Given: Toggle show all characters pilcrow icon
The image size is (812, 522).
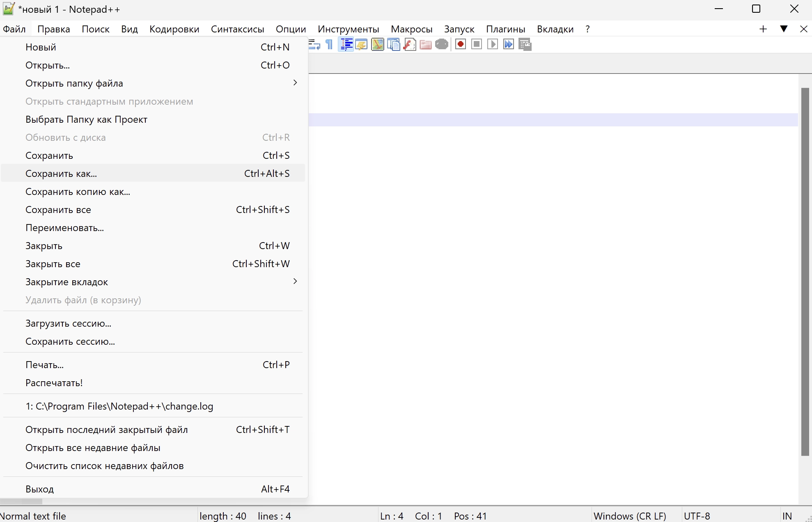Looking at the screenshot, I should (x=329, y=44).
